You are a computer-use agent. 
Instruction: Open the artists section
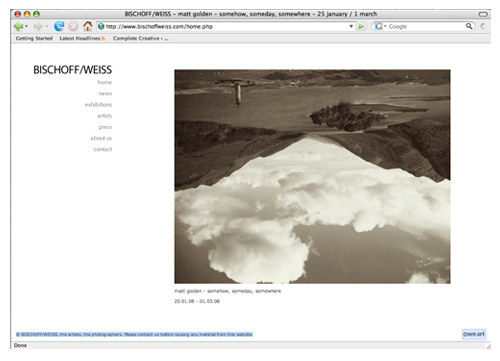pyautogui.click(x=105, y=116)
